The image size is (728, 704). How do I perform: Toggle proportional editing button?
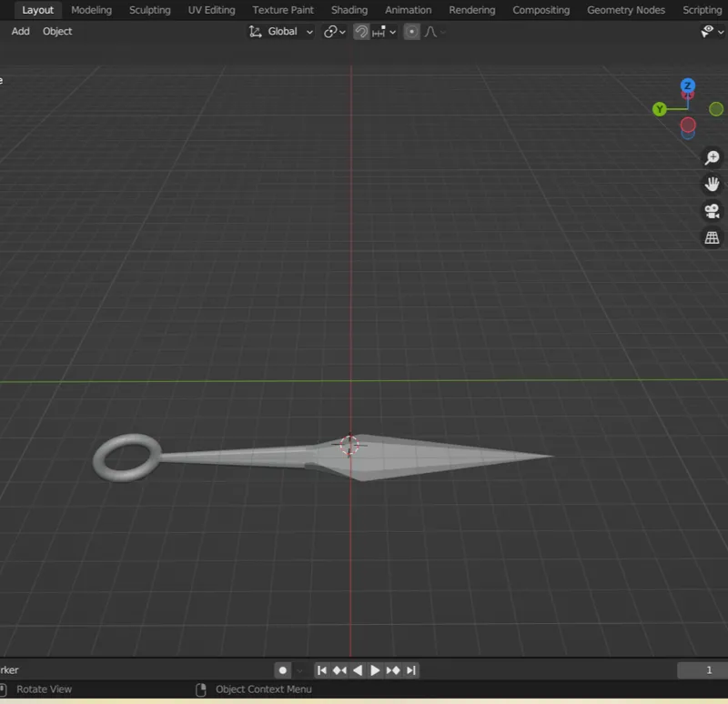pyautogui.click(x=411, y=32)
